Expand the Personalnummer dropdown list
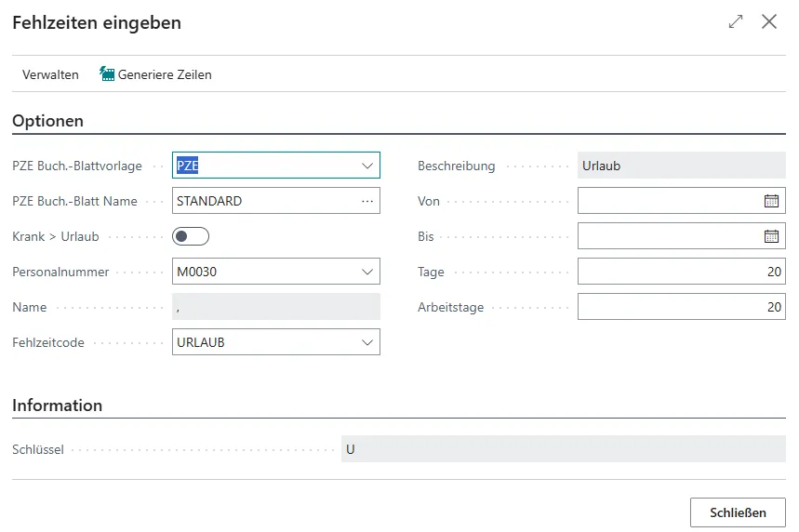 point(366,272)
